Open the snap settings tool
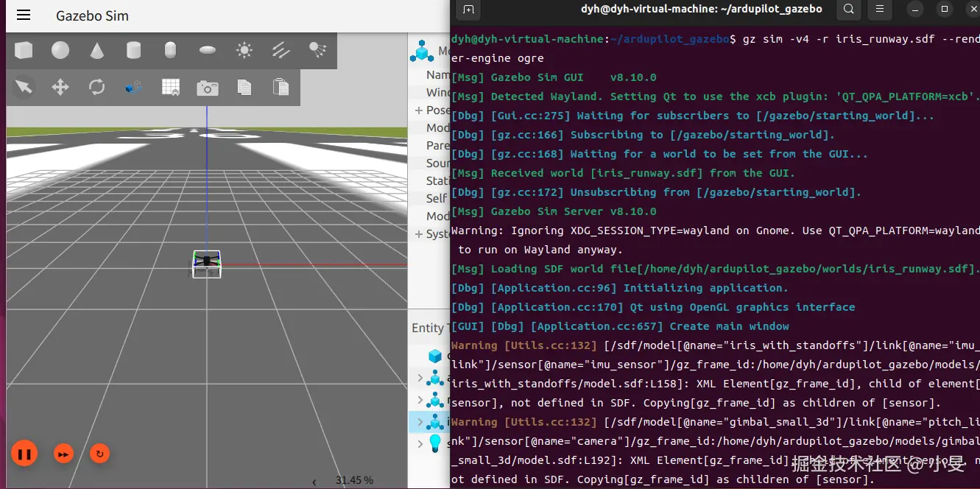 coord(133,88)
